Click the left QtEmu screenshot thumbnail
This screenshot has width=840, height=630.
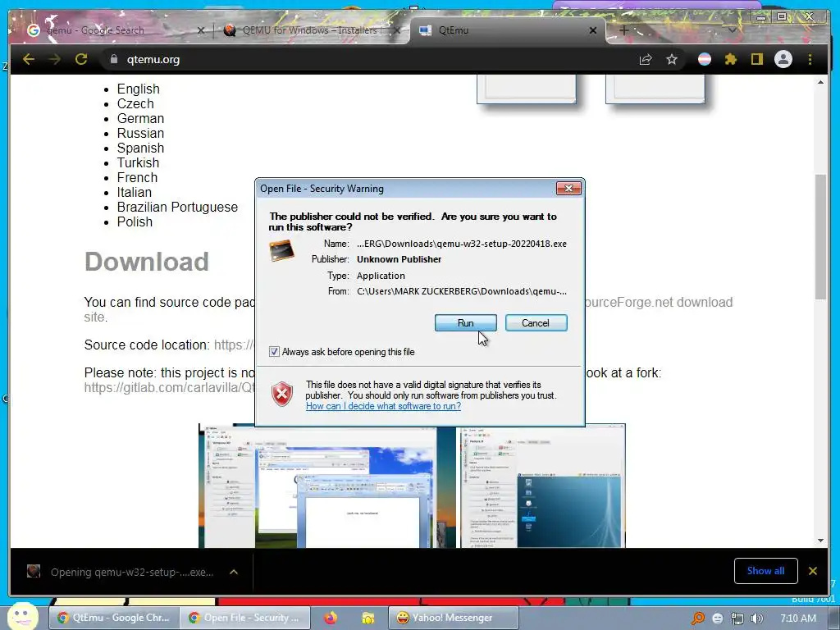317,486
